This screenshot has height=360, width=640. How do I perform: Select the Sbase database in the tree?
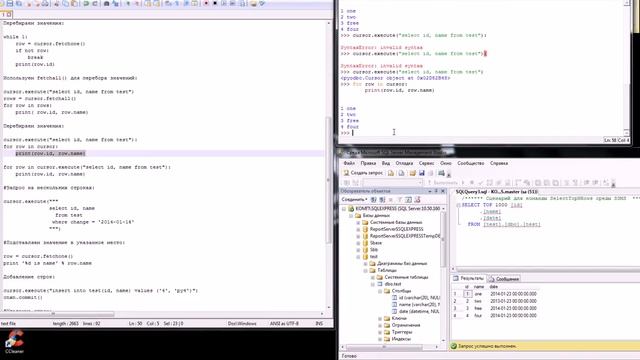point(376,243)
